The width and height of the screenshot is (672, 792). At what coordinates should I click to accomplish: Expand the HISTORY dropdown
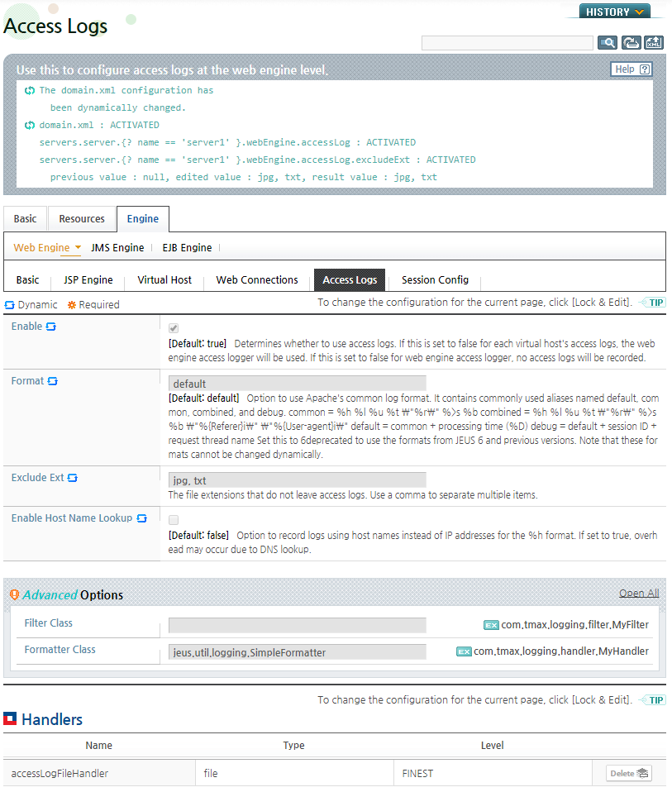[615, 12]
